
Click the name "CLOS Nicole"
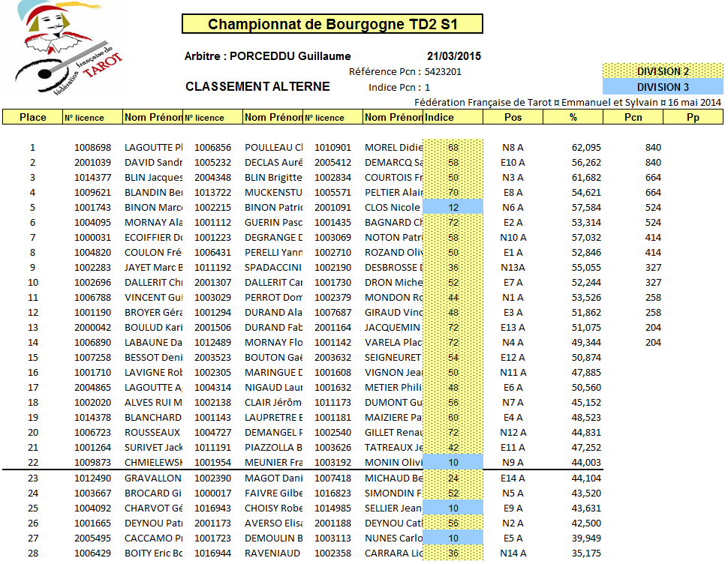coord(393,207)
